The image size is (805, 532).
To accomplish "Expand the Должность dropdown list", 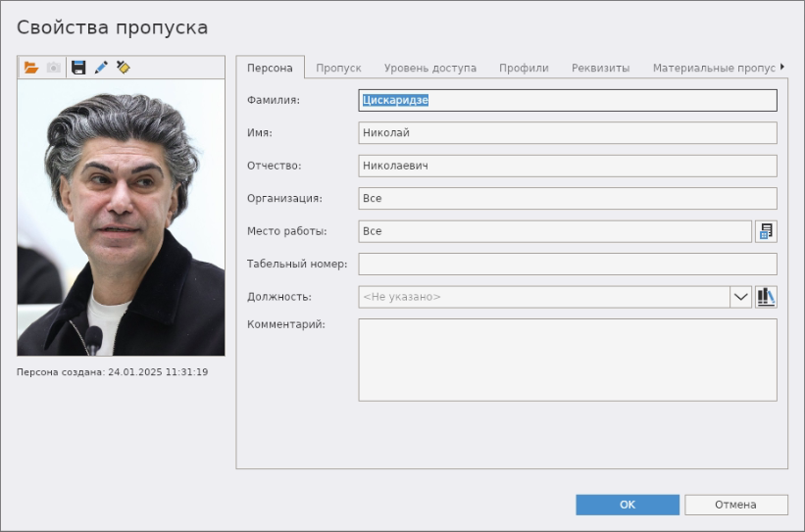I will click(x=740, y=297).
